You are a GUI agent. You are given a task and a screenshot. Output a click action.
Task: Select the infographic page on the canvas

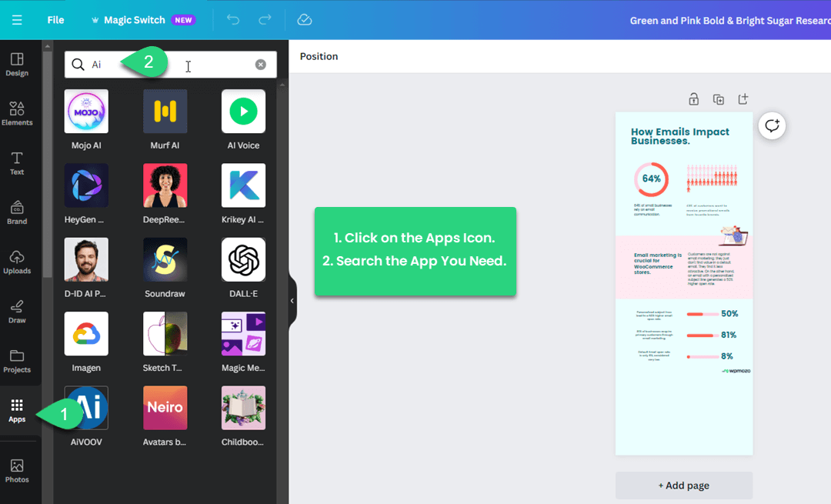click(x=684, y=283)
